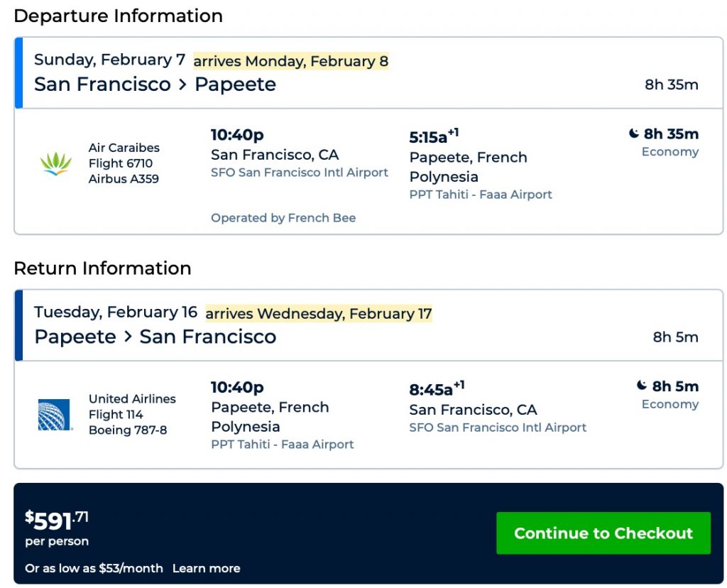Viewport: 727px width, 588px height.
Task: Click the arrives Wednesday, February 17 highlight
Action: [319, 313]
